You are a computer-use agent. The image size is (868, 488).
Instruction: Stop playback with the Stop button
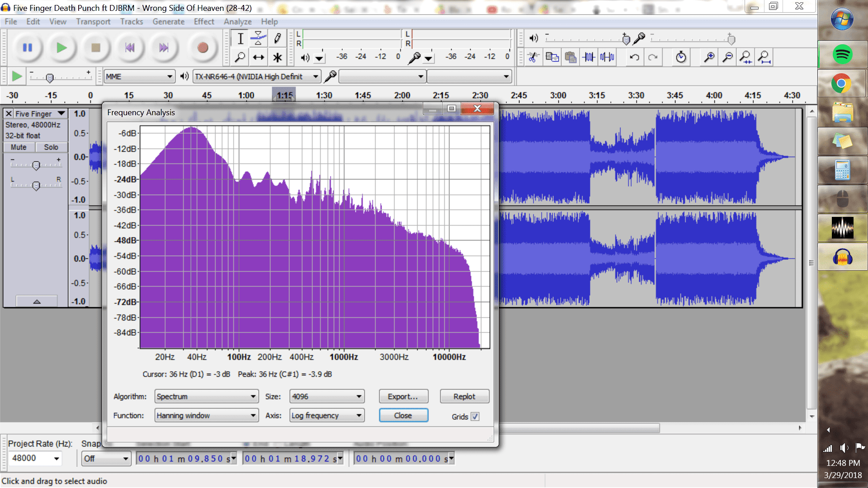pos(95,47)
